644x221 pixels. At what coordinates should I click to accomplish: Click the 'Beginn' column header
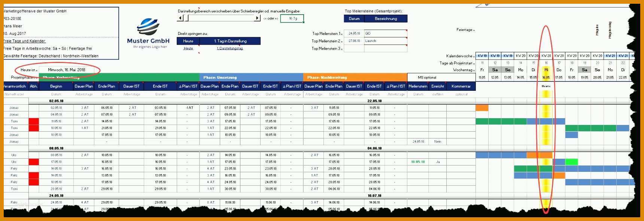pos(56,86)
